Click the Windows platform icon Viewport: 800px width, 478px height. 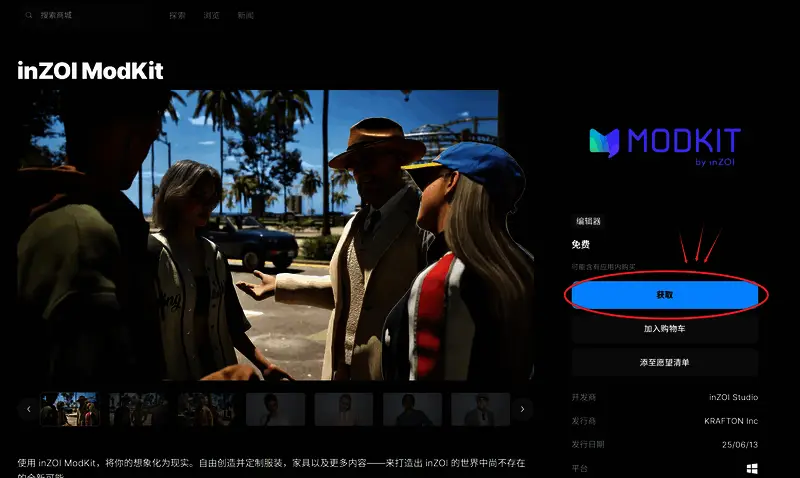(752, 469)
